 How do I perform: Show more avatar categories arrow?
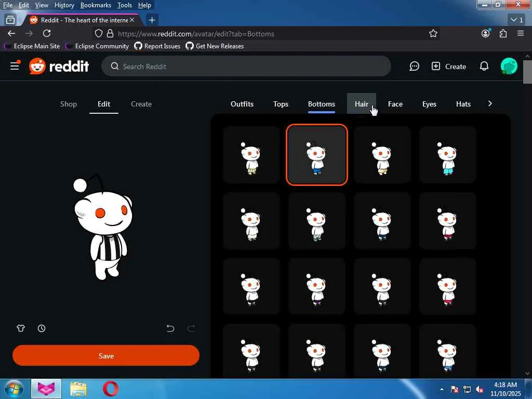(x=490, y=104)
